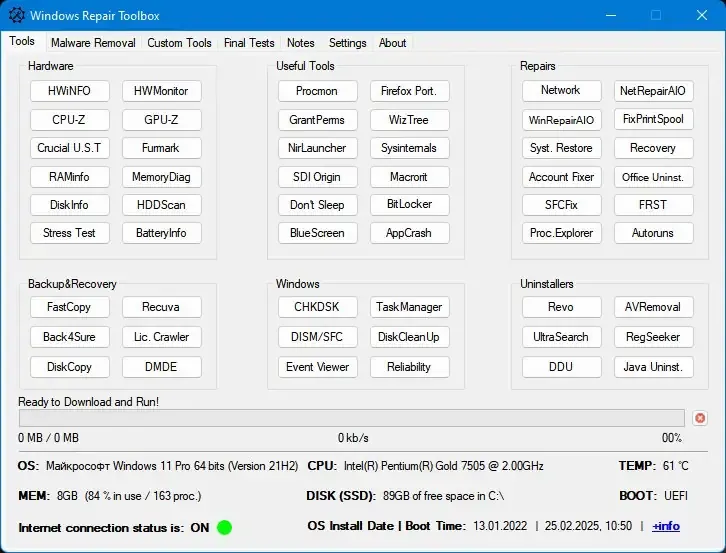Viewport: 726px width, 553px height.
Task: Run Don't Sleep
Action: [x=318, y=205]
